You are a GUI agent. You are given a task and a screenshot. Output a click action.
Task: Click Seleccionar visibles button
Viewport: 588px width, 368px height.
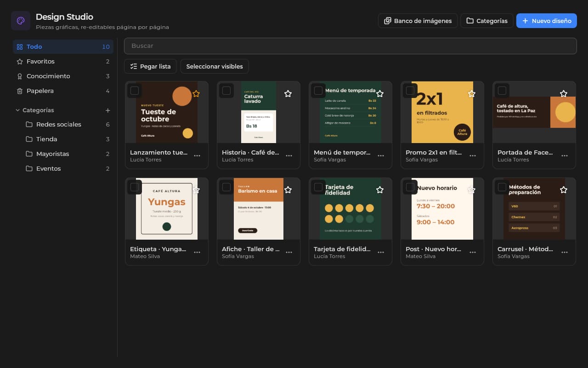tap(215, 66)
